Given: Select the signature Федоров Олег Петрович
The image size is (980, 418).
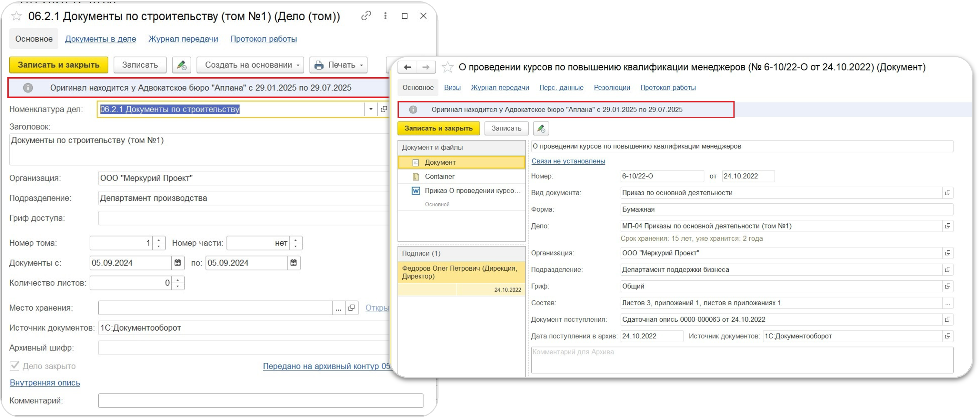Looking at the screenshot, I should click(462, 272).
